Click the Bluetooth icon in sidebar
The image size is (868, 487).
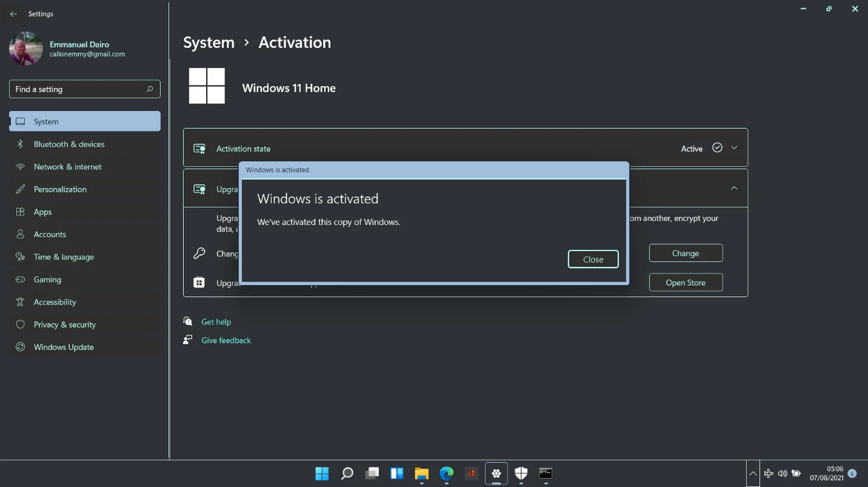pyautogui.click(x=20, y=144)
